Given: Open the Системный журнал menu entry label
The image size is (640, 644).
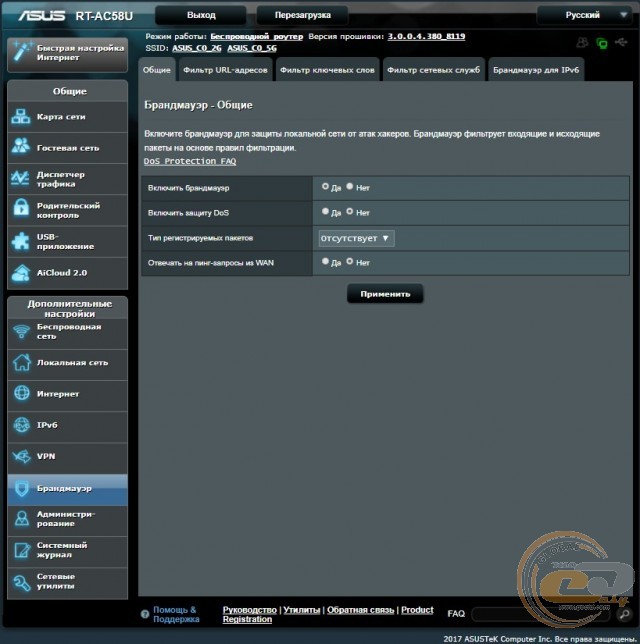Looking at the screenshot, I should coord(62,550).
